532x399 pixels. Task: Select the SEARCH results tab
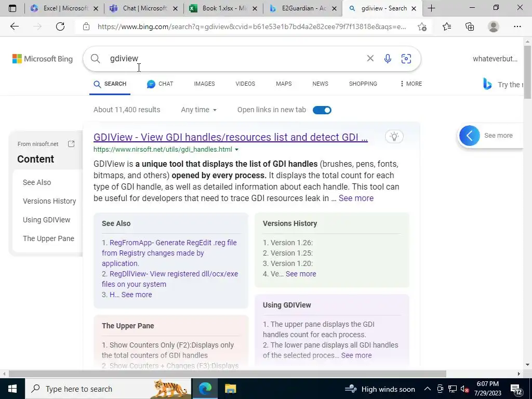pos(110,84)
